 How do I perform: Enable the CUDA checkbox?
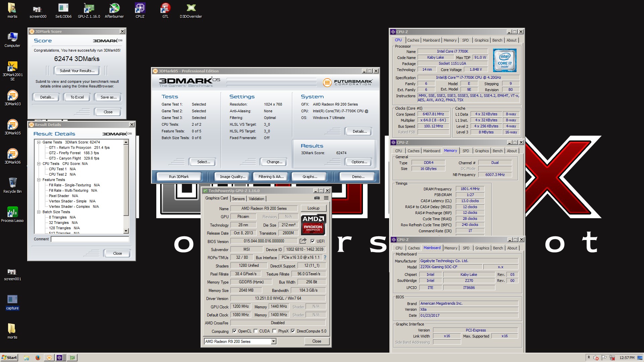coord(256,331)
